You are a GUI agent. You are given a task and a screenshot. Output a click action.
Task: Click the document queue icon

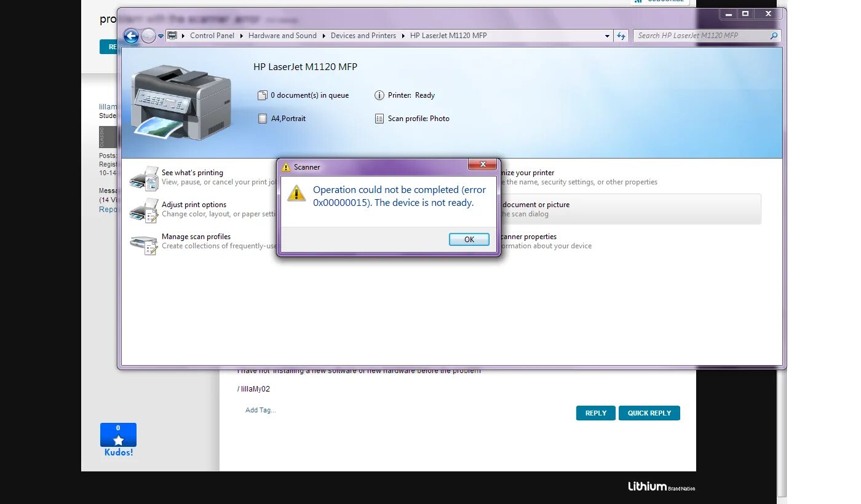[x=263, y=95]
